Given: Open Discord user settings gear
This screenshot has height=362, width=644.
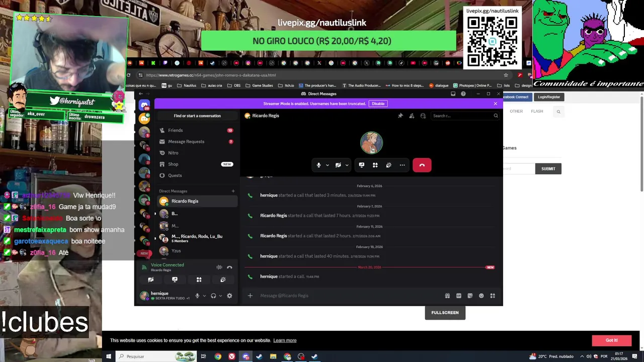Looking at the screenshot, I should point(229,296).
